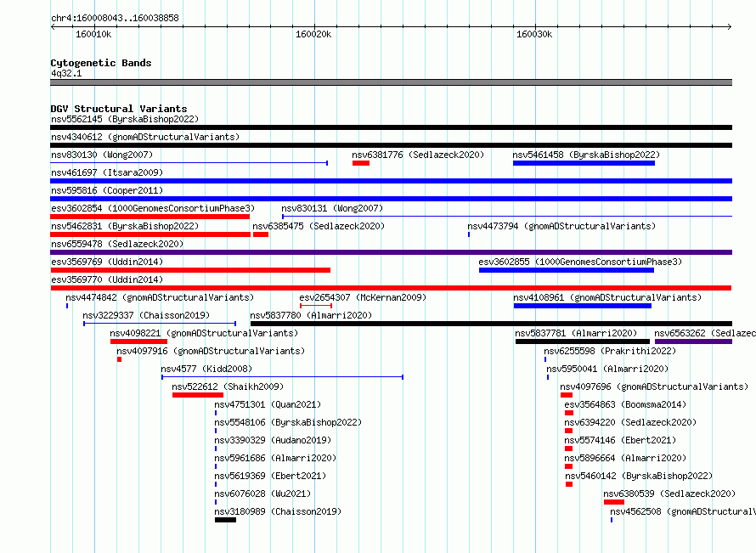Click black bar under nsv5837780
This screenshot has height=553, width=756.
pyautogui.click(x=491, y=324)
